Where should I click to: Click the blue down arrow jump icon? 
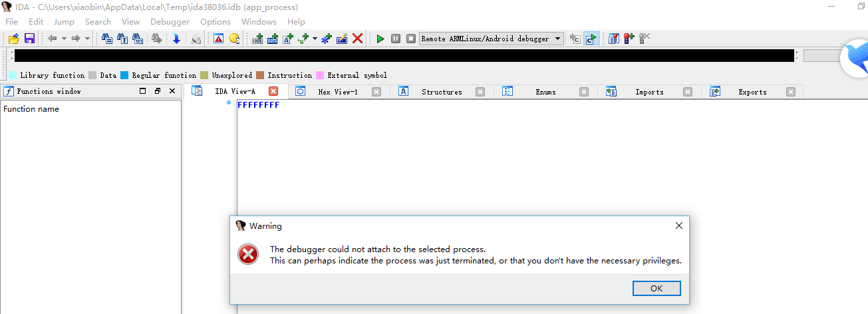pyautogui.click(x=176, y=39)
